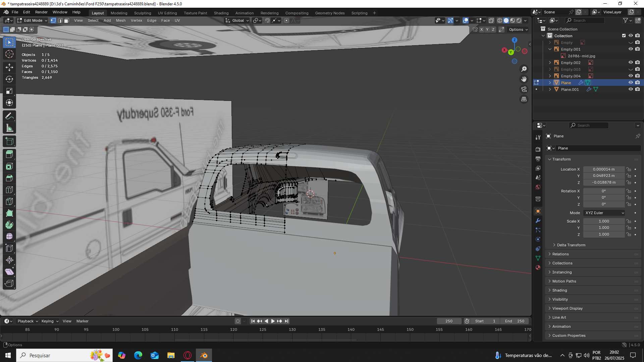
Task: Click the Location X value field
Action: point(603,169)
